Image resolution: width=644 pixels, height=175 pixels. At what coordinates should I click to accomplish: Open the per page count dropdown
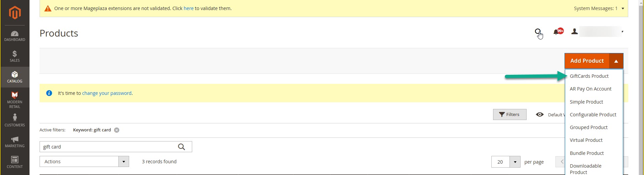pyautogui.click(x=515, y=162)
